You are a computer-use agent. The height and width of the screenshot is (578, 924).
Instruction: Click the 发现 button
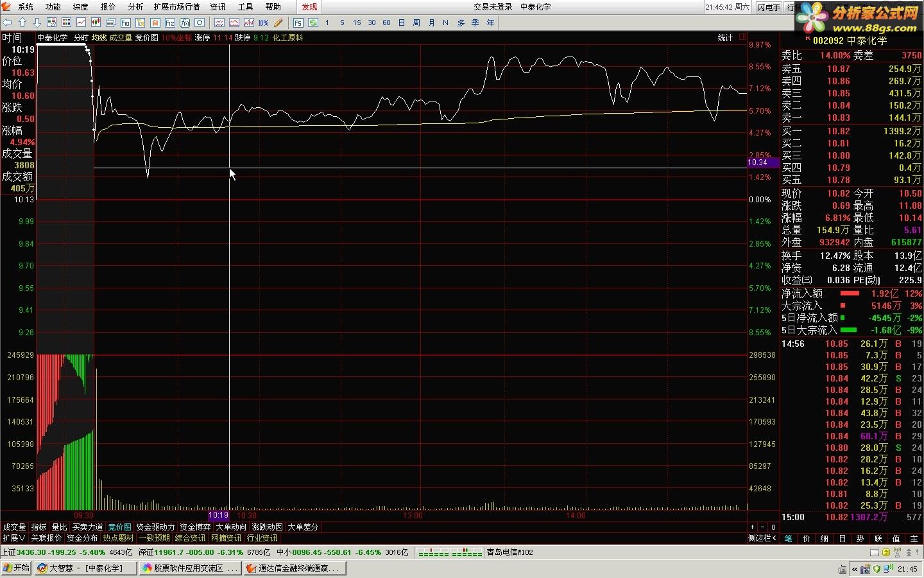coord(309,7)
